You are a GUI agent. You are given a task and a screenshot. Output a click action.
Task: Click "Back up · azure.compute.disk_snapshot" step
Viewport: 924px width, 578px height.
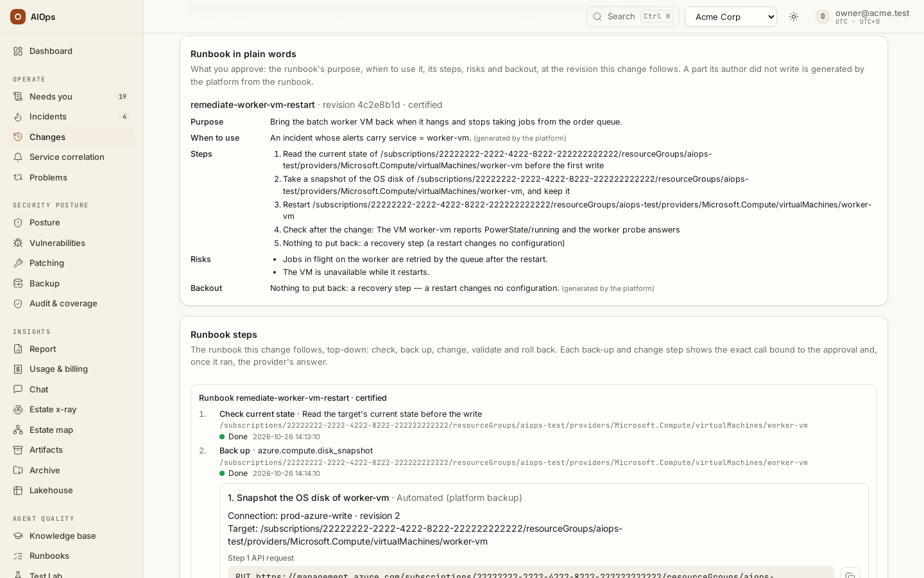point(296,451)
